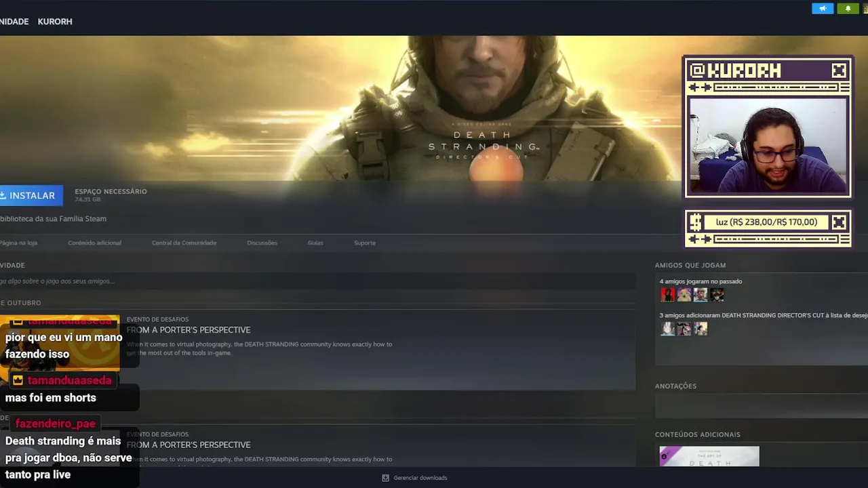Open the KURORH profile menu
Screen dimensions: 868x488
coord(55,22)
